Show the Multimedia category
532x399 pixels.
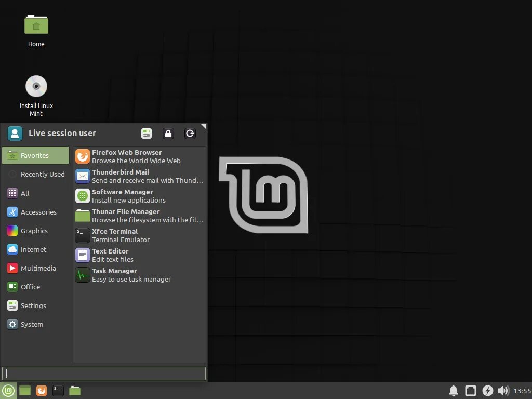[x=36, y=268]
